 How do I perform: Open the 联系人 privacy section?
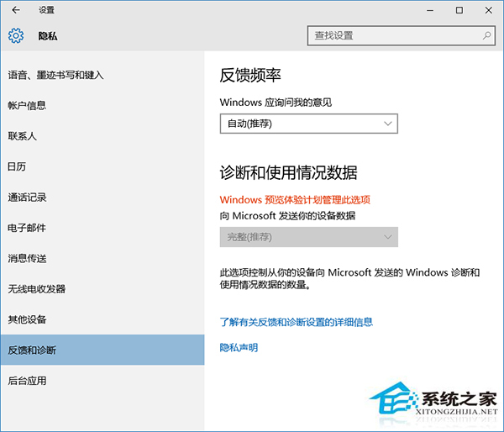(102, 136)
